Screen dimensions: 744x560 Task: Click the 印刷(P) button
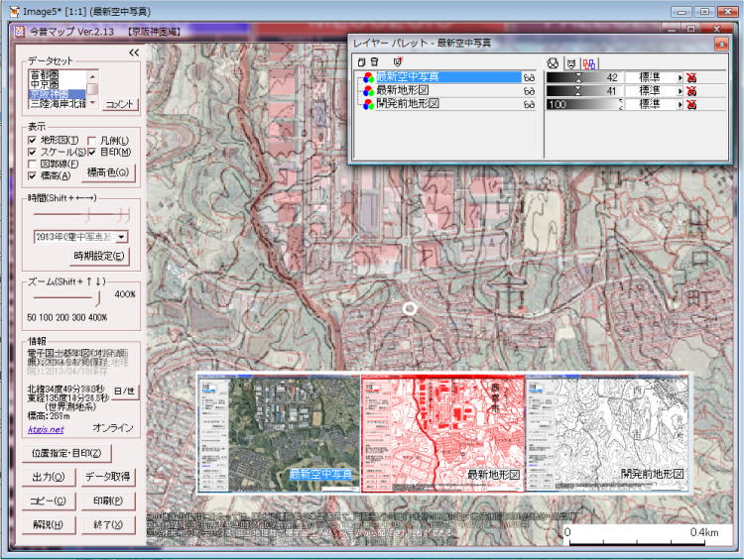pyautogui.click(x=108, y=501)
